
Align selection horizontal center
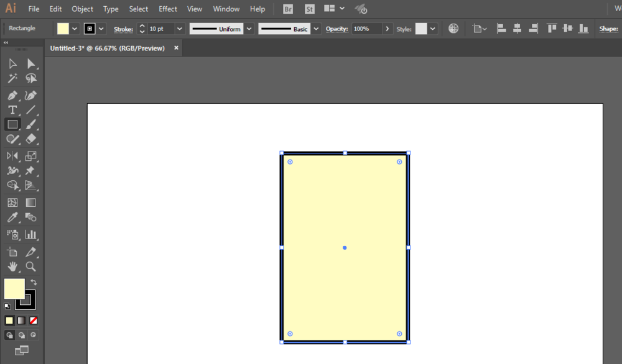coord(518,29)
